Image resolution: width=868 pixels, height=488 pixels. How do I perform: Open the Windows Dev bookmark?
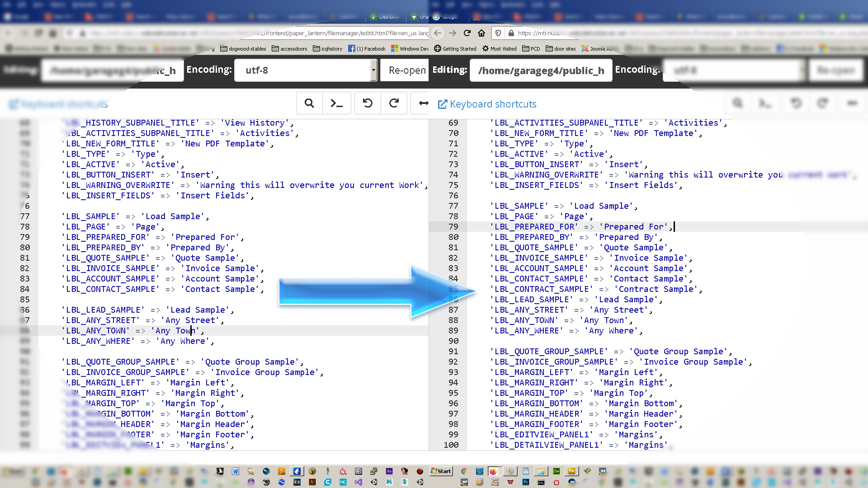[410, 48]
